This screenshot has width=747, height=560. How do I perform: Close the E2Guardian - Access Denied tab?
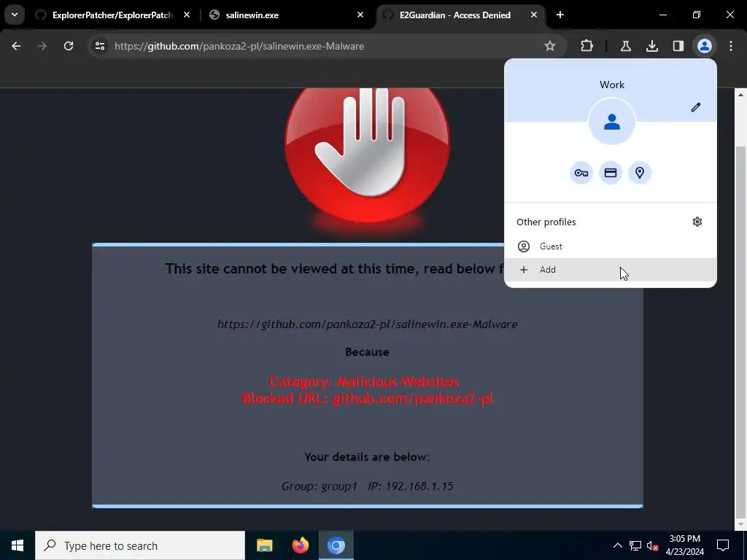pos(533,15)
